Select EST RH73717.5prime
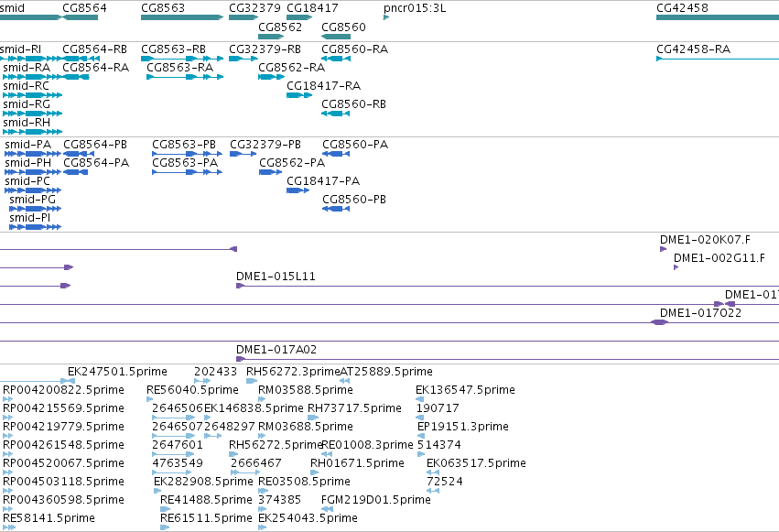This screenshot has height=532, width=779. click(x=354, y=408)
